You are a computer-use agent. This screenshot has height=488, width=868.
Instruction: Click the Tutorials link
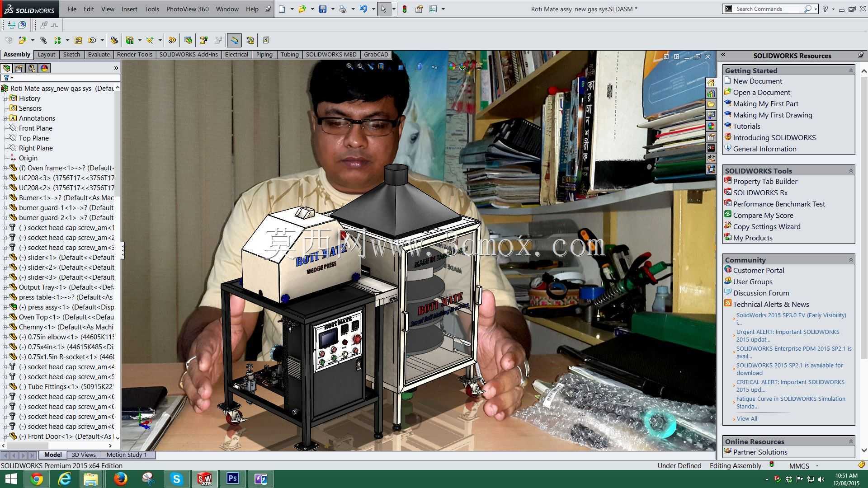click(746, 127)
